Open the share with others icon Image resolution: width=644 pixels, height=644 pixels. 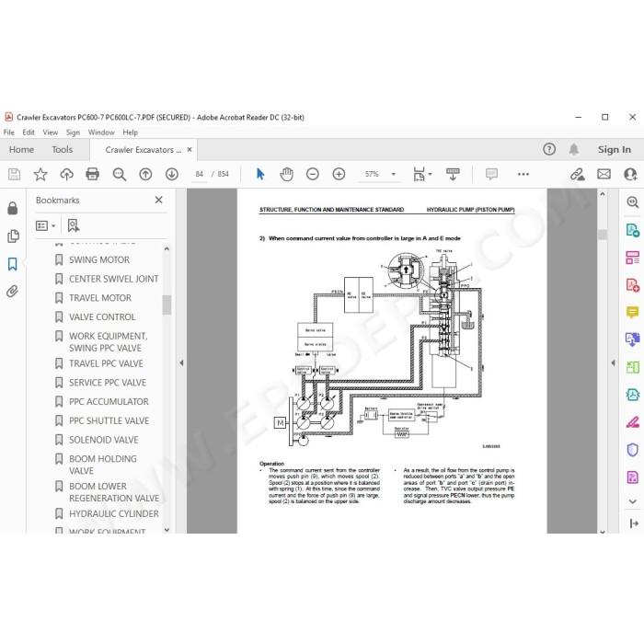[630, 174]
